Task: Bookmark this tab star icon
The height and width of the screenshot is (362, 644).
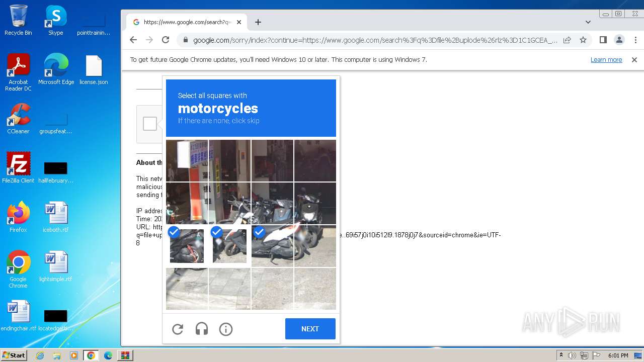Action: (583, 40)
